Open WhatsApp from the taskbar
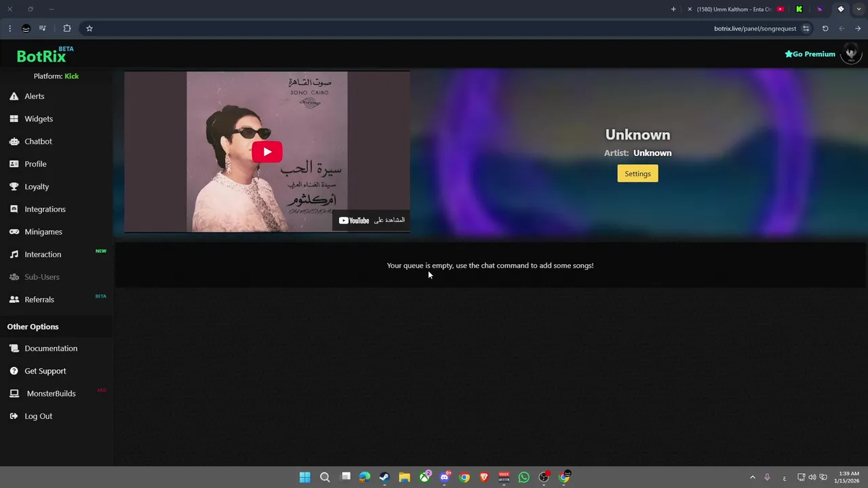This screenshot has height=488, width=868. click(x=524, y=477)
